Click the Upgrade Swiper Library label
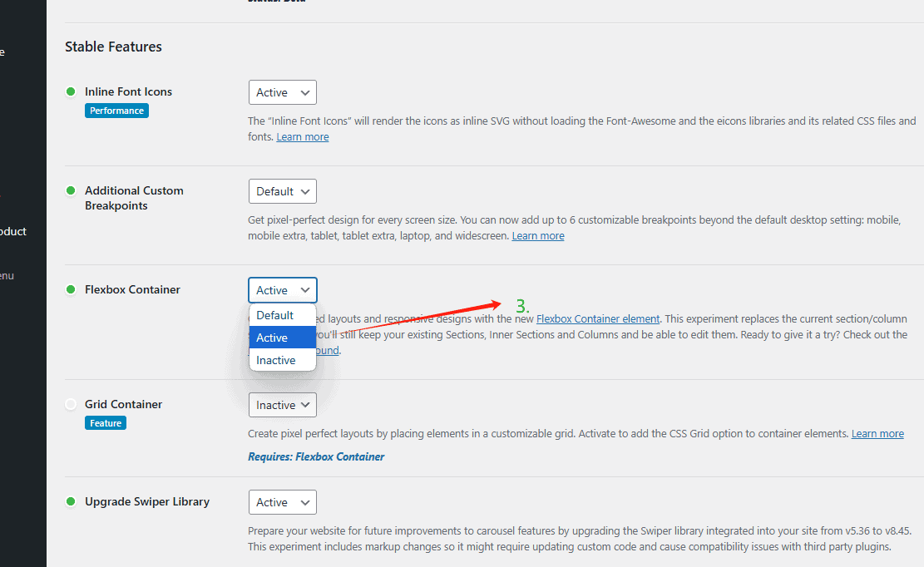 click(x=147, y=501)
